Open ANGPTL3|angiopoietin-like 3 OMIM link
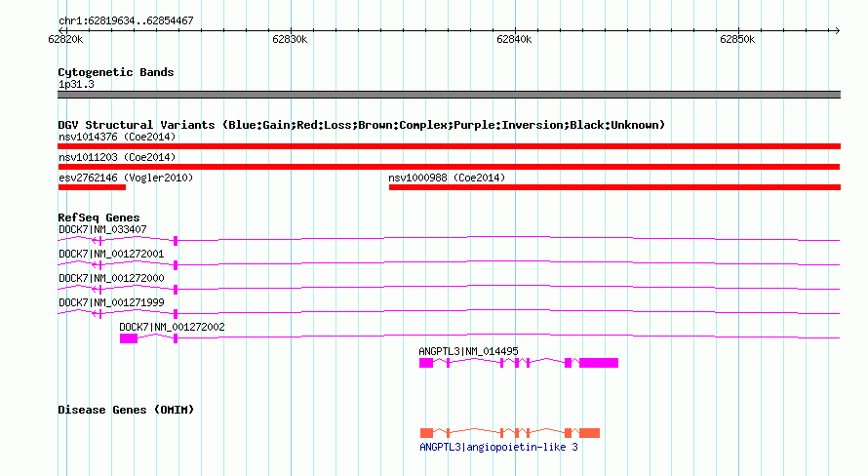The image size is (868, 476). 498,447
